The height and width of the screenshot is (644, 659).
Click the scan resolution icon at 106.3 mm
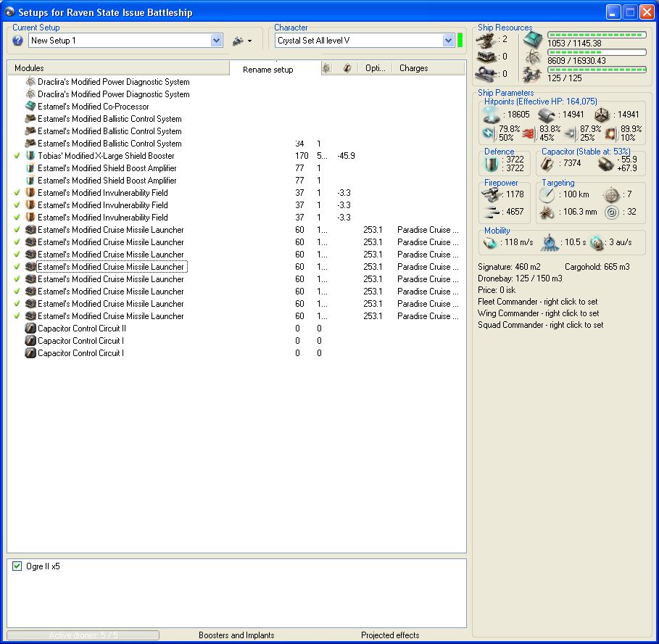click(x=547, y=212)
